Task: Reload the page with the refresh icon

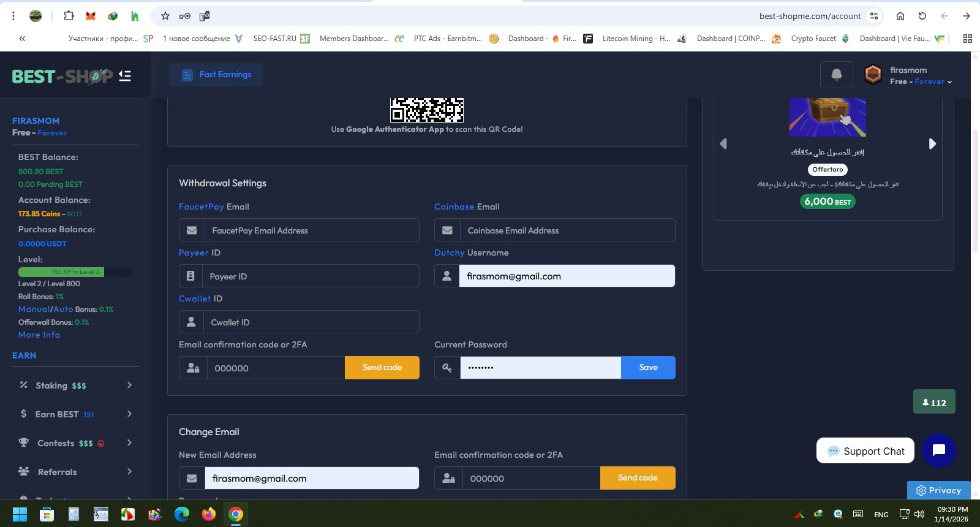Action: (922, 16)
